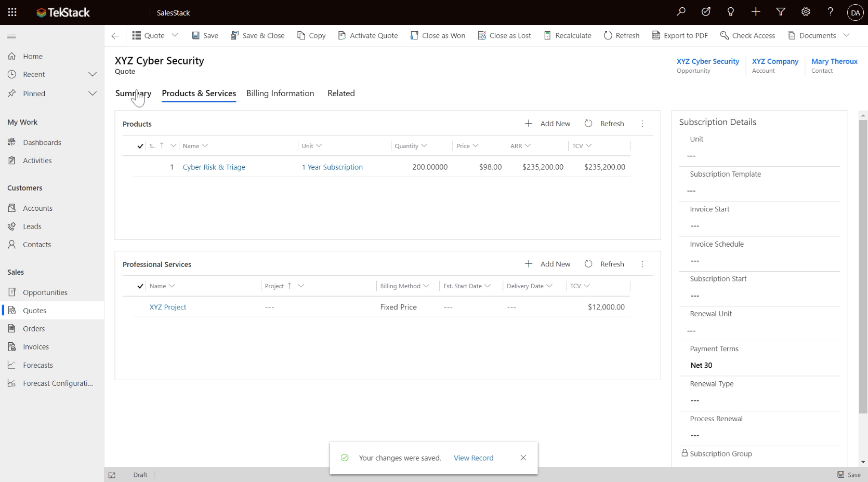
Task: Open the Price column dropdown
Action: [x=476, y=146]
